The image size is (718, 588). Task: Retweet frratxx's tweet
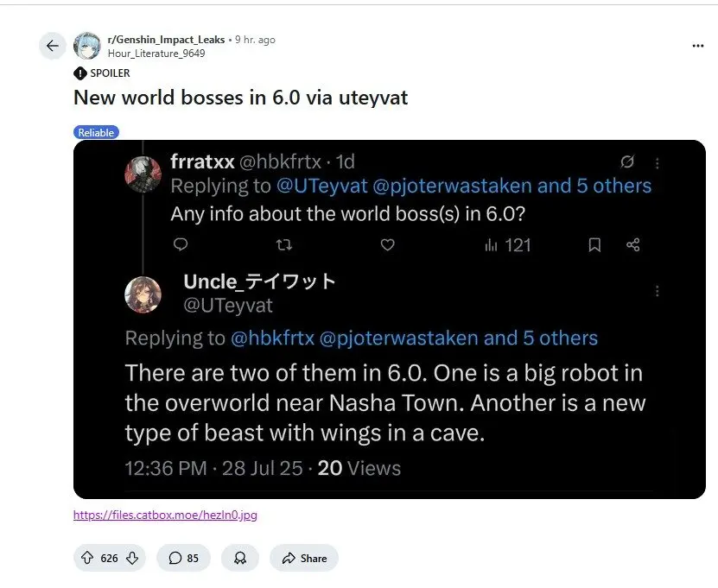point(283,244)
